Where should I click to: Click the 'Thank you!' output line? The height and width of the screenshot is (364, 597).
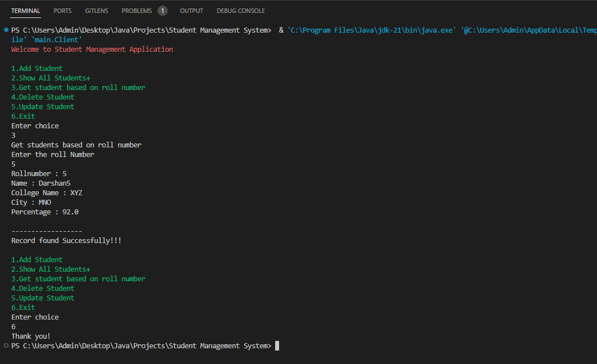click(31, 336)
